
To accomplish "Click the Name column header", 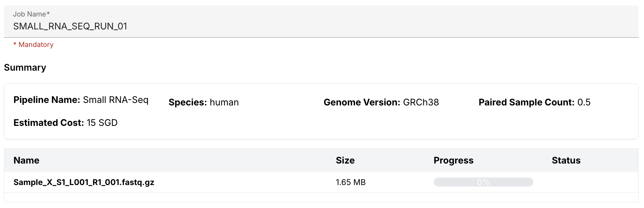I will click(x=27, y=160).
